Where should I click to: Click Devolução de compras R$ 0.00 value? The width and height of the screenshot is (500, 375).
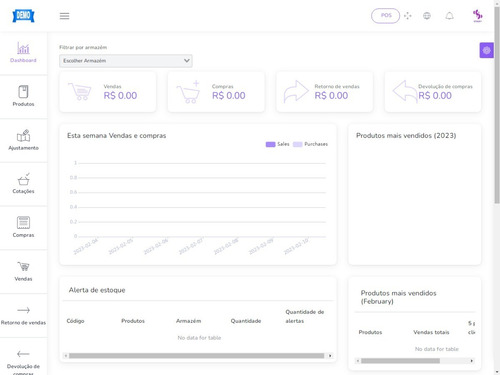(x=435, y=96)
